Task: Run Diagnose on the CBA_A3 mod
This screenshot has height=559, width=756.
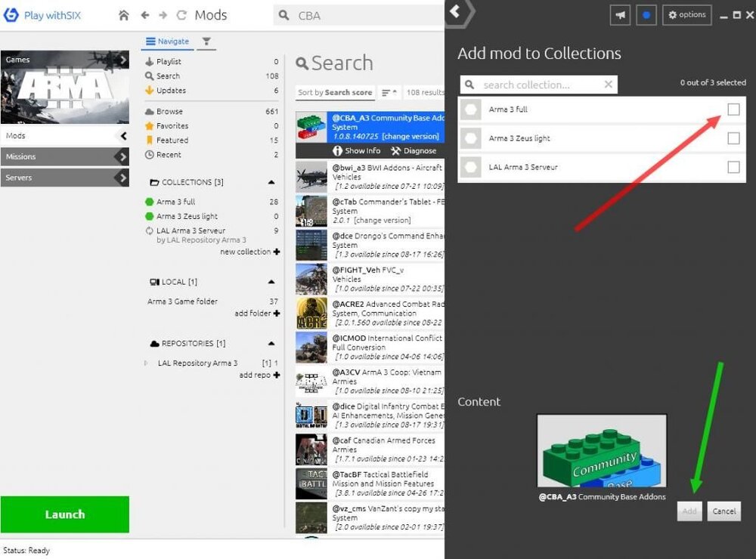Action: (414, 151)
